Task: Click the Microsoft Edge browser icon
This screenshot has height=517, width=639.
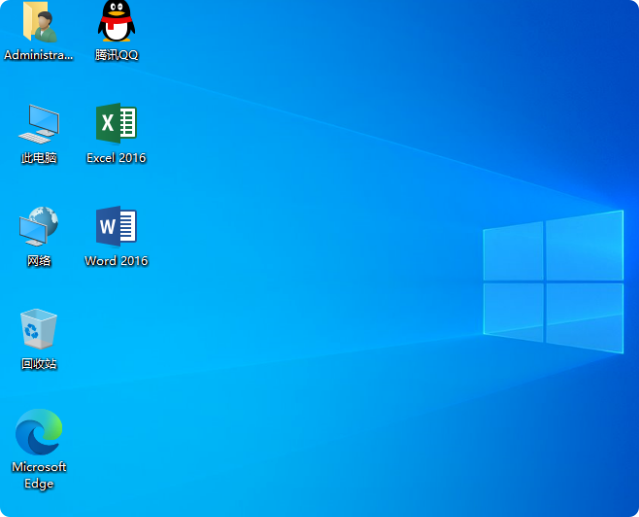Action: tap(38, 432)
